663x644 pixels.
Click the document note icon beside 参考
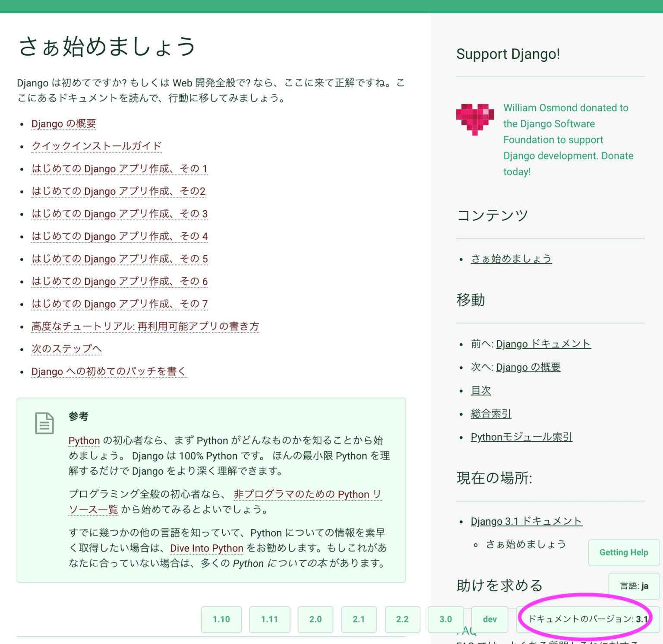tap(44, 423)
